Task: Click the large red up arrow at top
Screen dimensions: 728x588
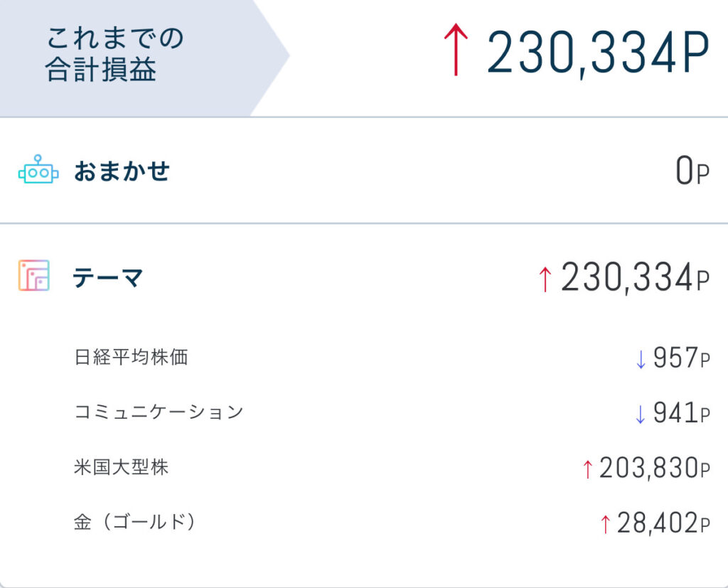Action: (456, 50)
